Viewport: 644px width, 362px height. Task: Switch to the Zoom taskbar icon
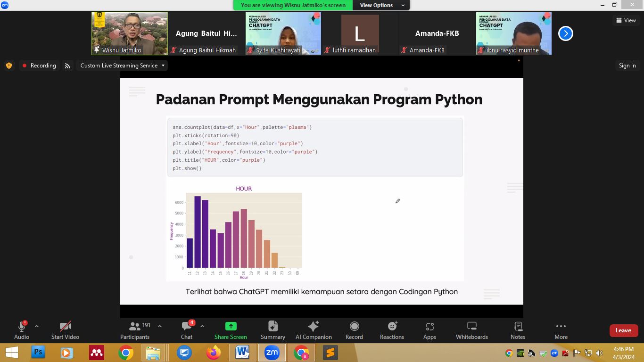[272, 353]
